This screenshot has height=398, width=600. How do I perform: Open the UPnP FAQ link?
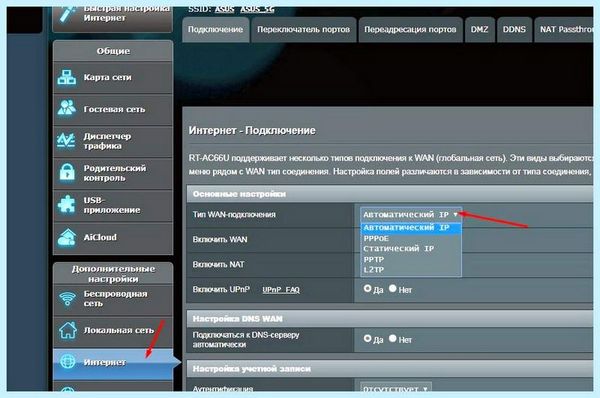[281, 290]
